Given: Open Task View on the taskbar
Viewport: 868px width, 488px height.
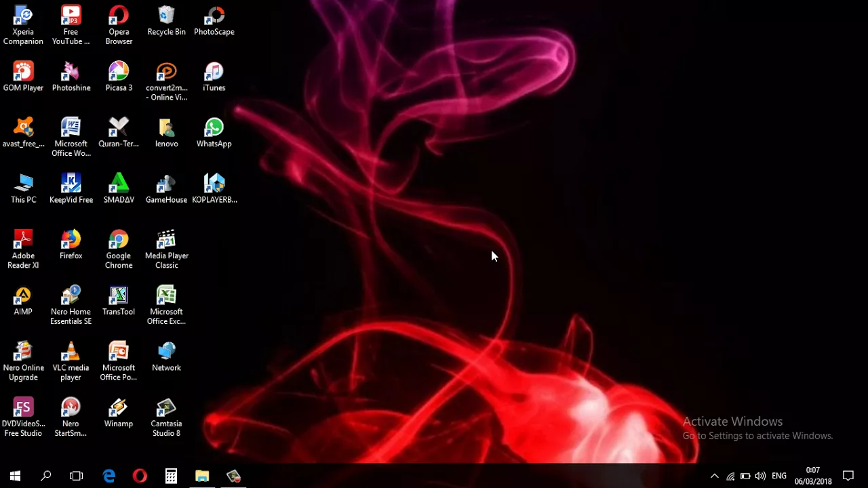Looking at the screenshot, I should point(76,476).
